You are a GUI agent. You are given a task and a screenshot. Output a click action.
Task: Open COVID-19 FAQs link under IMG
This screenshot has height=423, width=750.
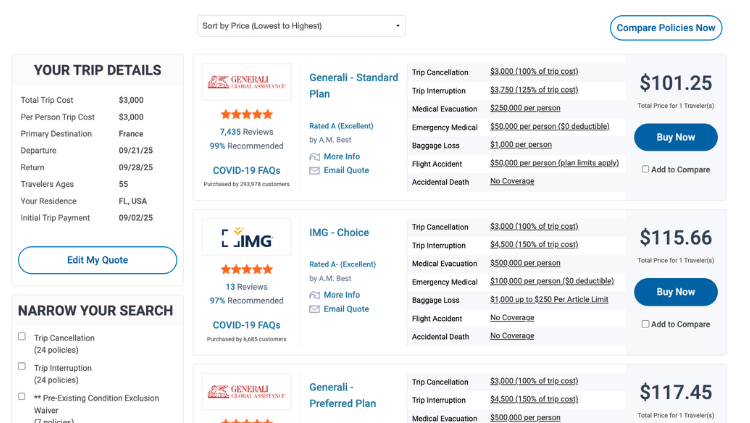tap(247, 325)
